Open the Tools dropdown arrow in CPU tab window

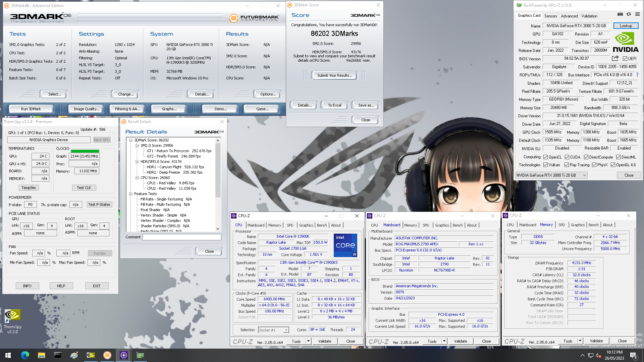[308, 341]
